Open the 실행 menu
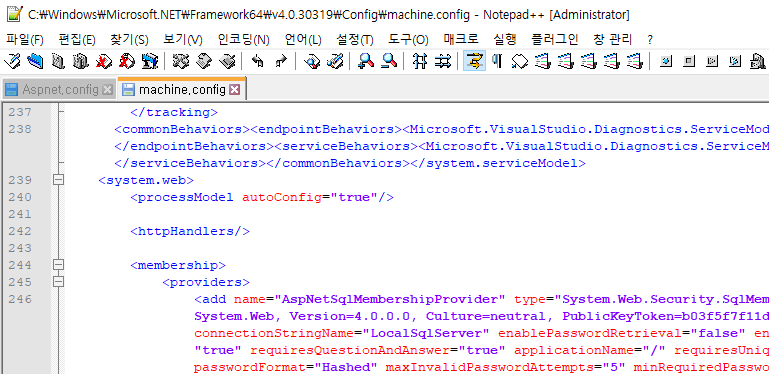Screen dimensions: 769x374 click(x=504, y=40)
